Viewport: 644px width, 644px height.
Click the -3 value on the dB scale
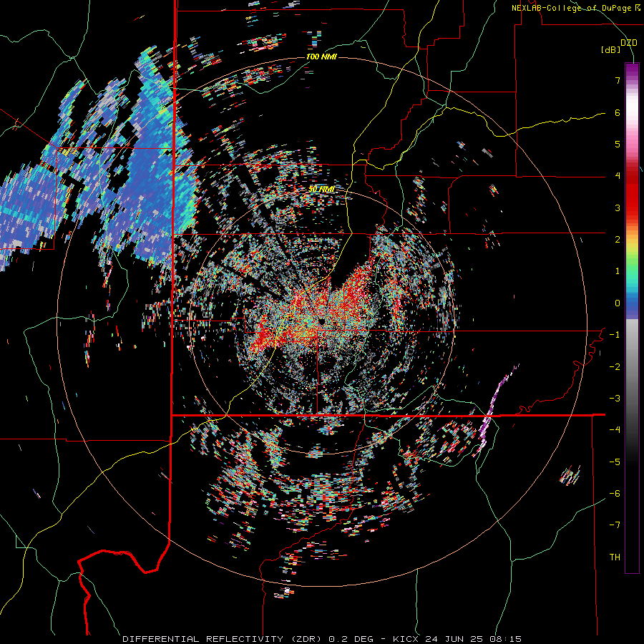point(615,399)
